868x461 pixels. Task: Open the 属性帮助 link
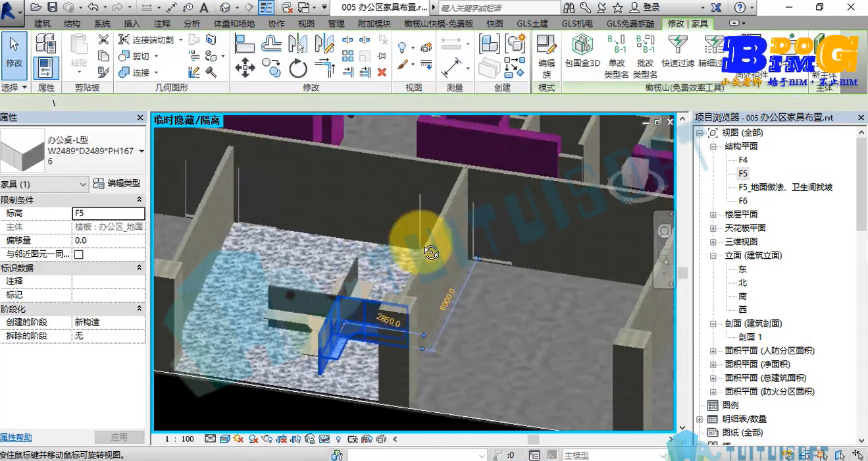point(16,437)
